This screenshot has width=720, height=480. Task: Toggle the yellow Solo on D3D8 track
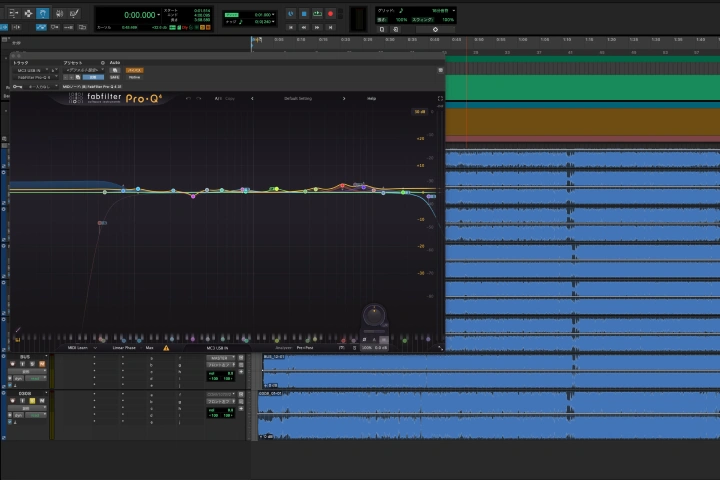point(32,401)
